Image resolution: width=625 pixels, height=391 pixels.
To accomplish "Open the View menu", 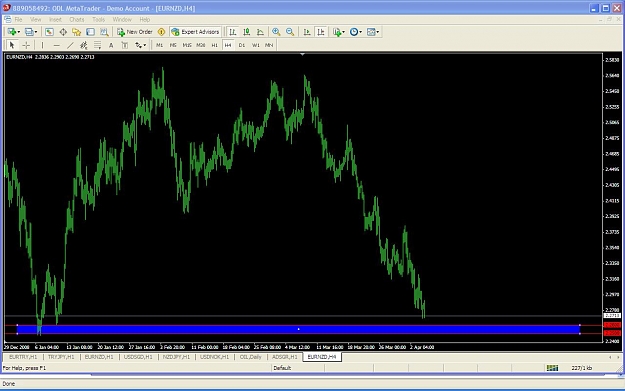I will click(x=35, y=19).
